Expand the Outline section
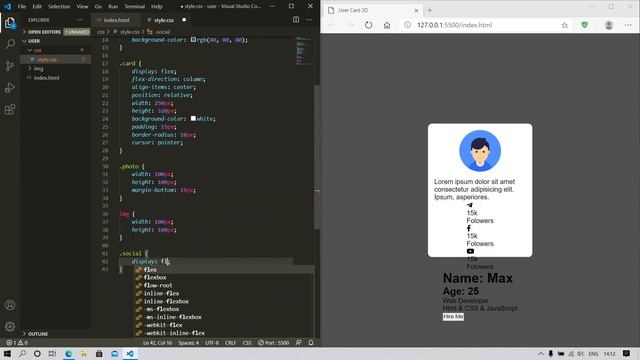640x360 pixels. (55, 334)
